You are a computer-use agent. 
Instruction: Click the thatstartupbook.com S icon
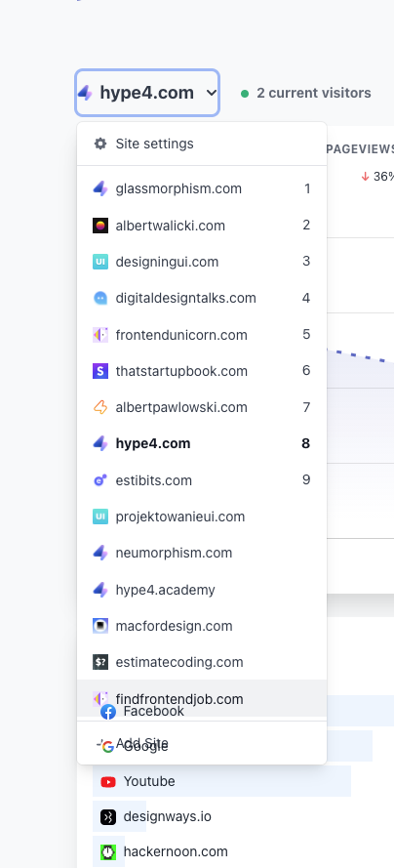tap(100, 371)
